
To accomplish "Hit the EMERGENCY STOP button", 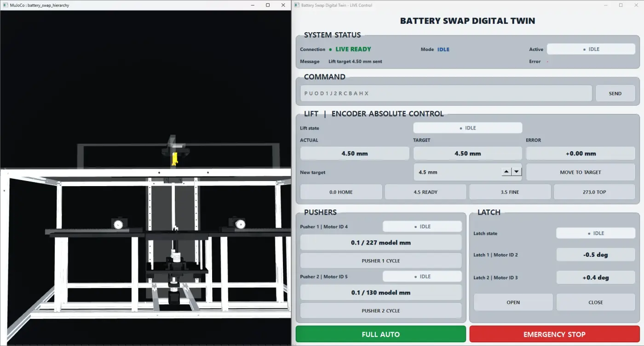I will pyautogui.click(x=554, y=334).
